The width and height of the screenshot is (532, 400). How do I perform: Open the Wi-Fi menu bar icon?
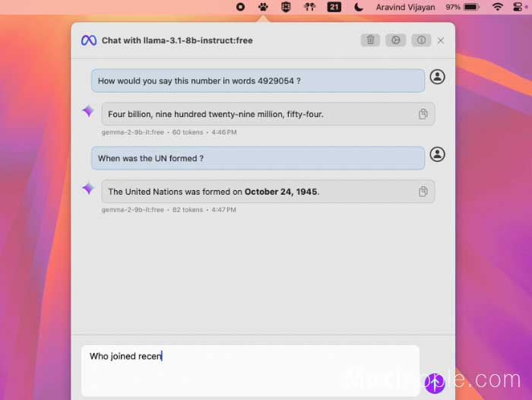click(x=497, y=7)
